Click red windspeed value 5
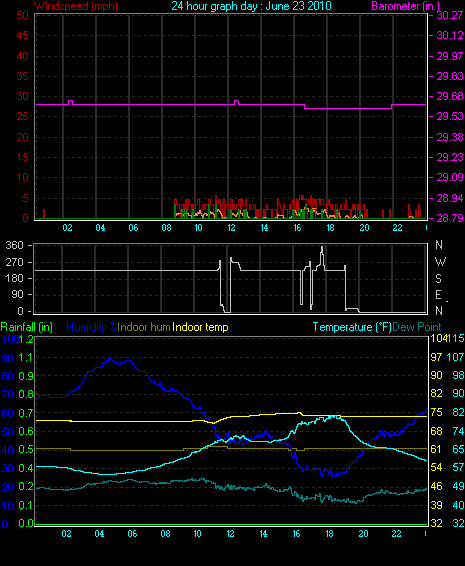465x566 pixels. pyautogui.click(x=25, y=198)
